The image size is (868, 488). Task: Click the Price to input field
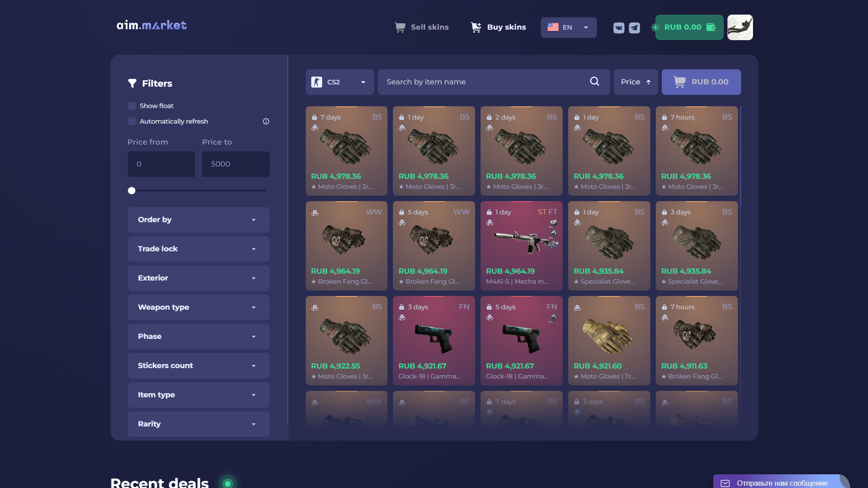(235, 164)
